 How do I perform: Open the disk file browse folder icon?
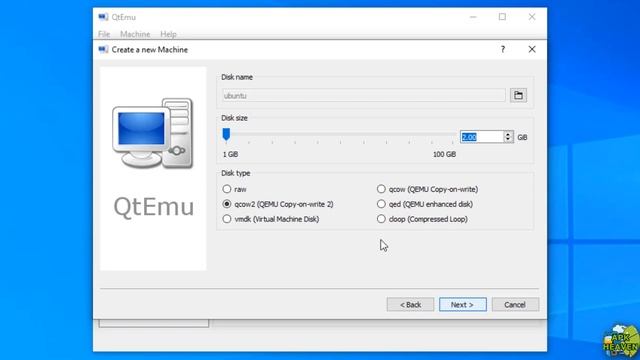click(x=518, y=96)
